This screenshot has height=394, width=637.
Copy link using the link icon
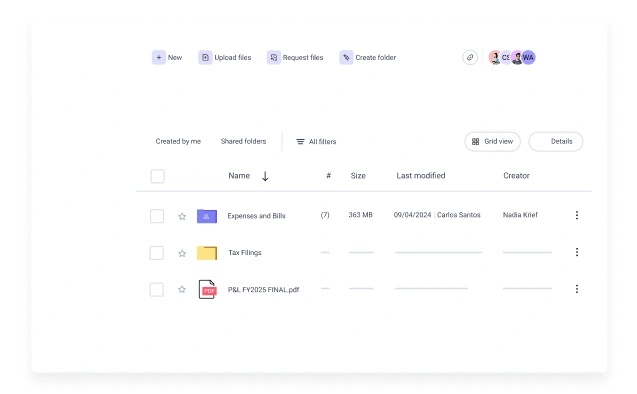pos(470,57)
